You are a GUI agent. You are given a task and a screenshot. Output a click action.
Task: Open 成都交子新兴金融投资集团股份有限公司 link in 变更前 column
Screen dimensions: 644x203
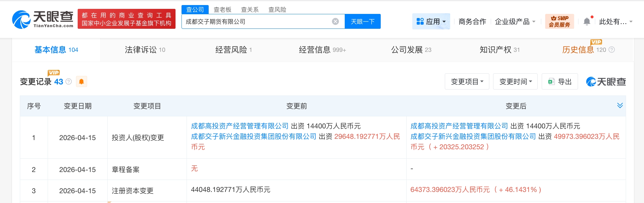[x=253, y=136]
